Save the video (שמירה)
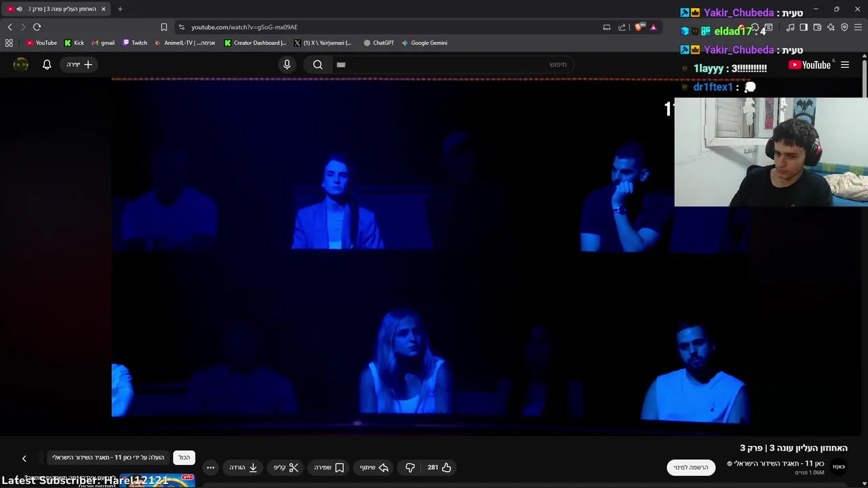 click(x=329, y=468)
